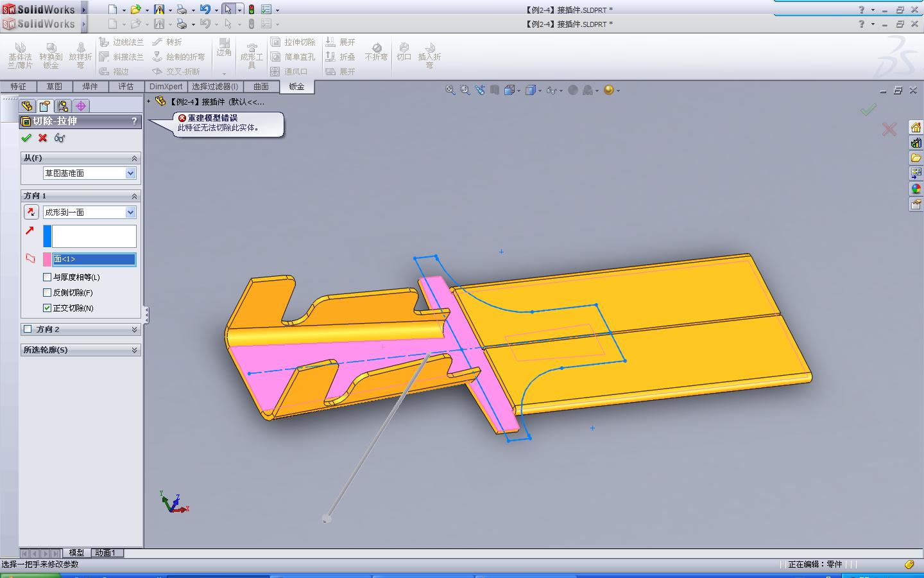
Task: Open SolidWorks Resources home icon in task pane
Action: point(916,127)
